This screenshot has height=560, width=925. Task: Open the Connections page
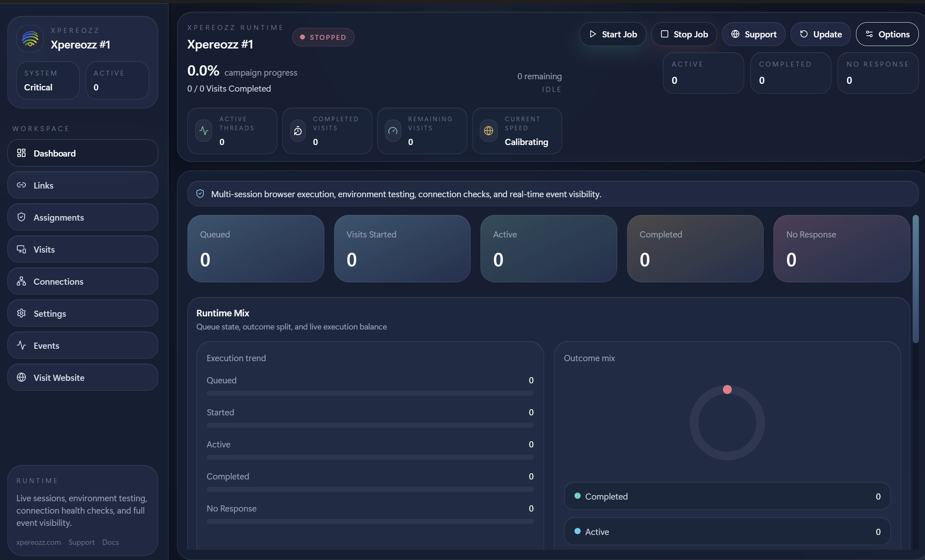click(x=83, y=281)
